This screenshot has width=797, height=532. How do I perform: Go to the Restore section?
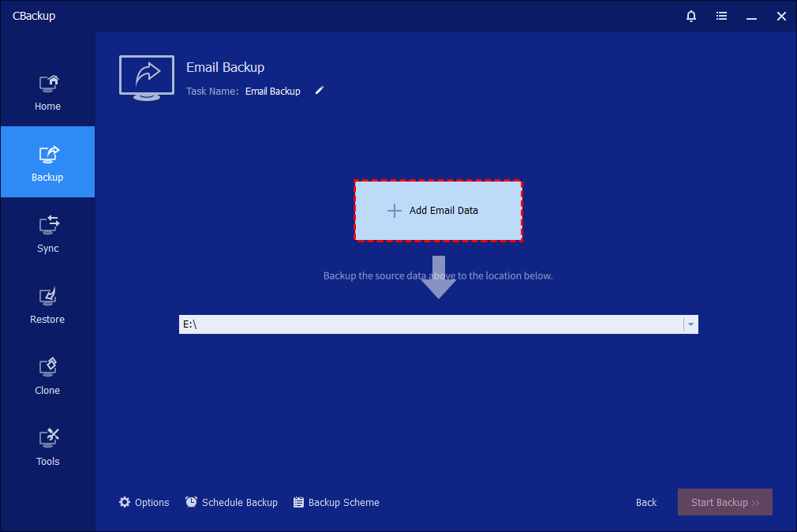click(47, 305)
